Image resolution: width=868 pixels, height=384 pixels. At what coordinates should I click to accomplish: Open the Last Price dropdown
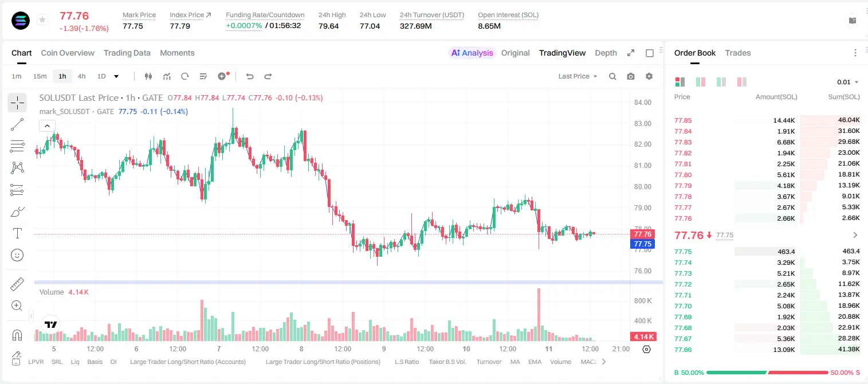point(578,76)
